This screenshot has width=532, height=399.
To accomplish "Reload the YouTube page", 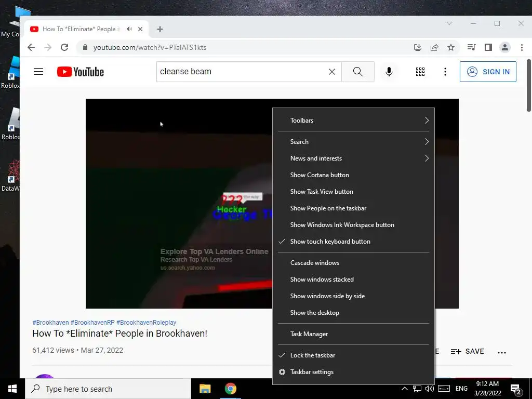I will pos(64,47).
